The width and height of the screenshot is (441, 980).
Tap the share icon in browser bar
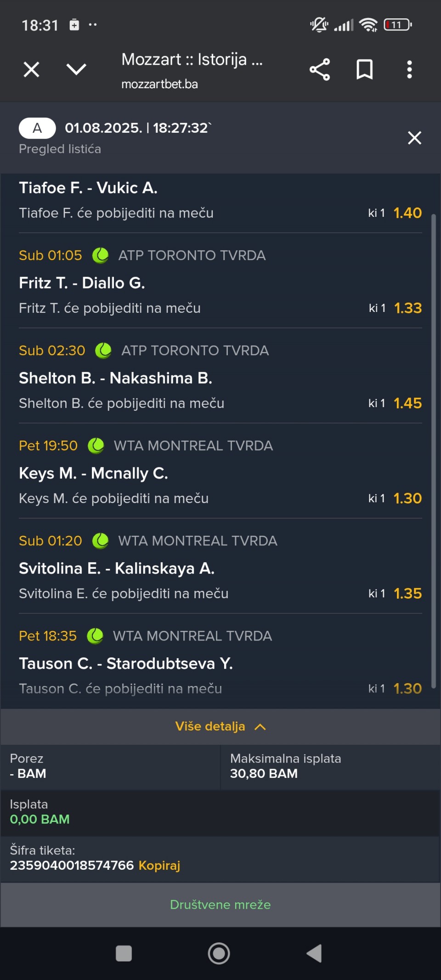coord(320,69)
